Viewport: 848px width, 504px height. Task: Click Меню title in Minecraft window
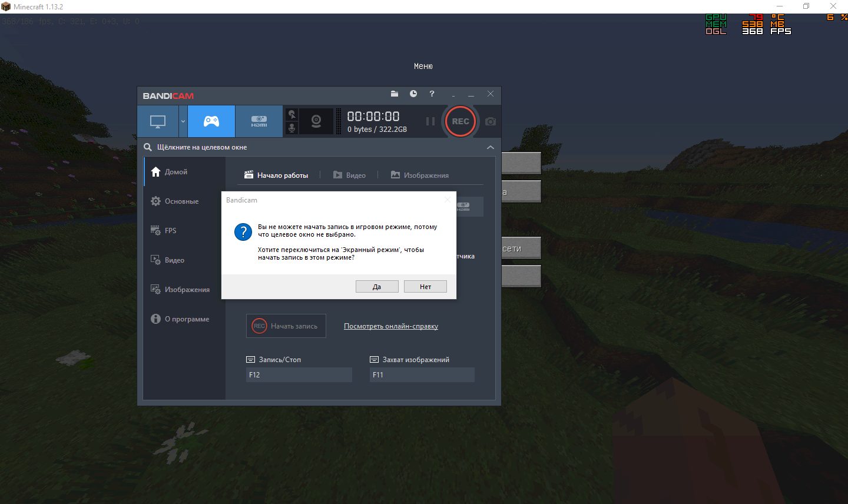click(x=423, y=67)
